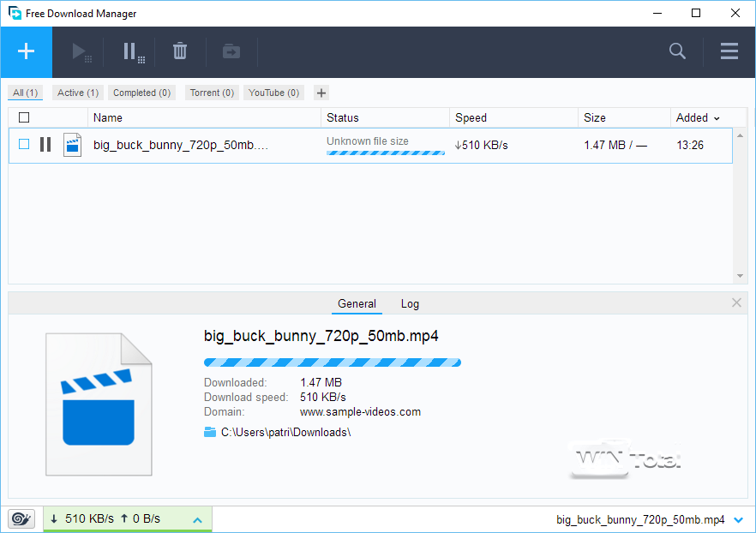
Task: Click the details panel progress bar
Action: pos(332,362)
